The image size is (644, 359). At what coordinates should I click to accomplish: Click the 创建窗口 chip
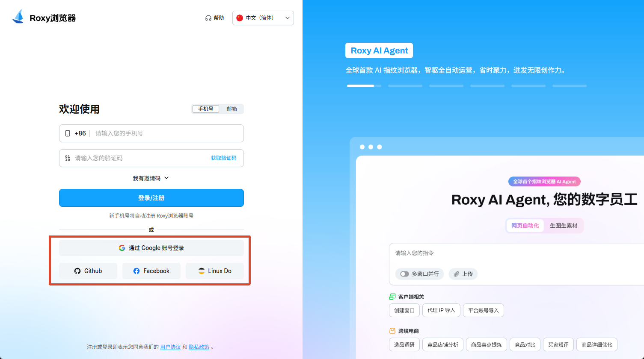pyautogui.click(x=404, y=310)
